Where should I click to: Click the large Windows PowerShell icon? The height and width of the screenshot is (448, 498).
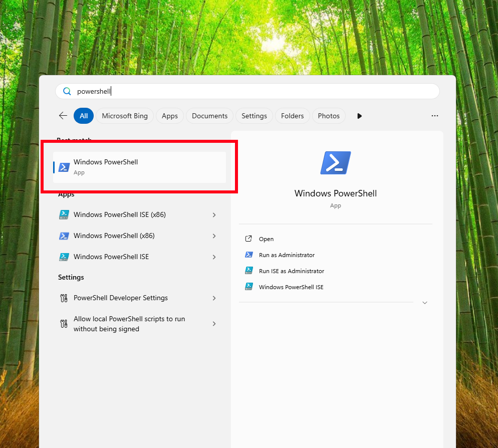(x=335, y=162)
